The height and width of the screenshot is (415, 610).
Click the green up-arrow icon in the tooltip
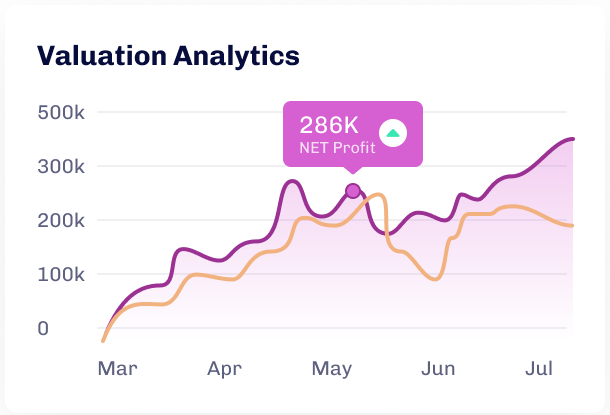point(393,132)
